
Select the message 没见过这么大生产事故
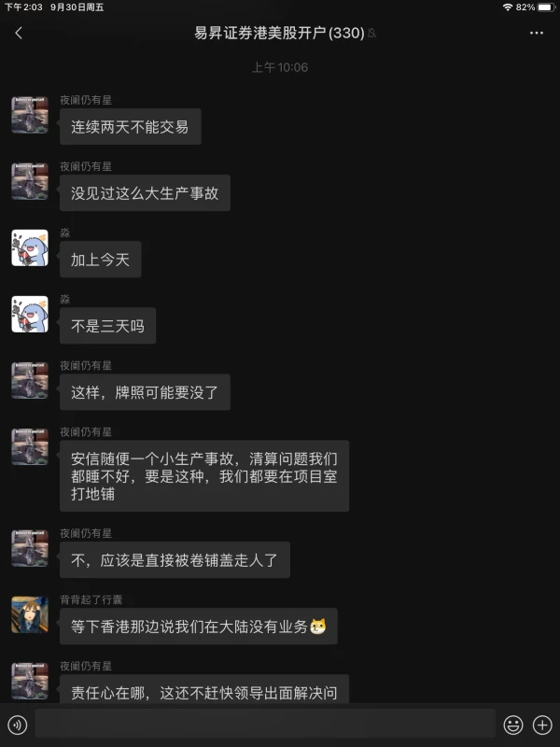tap(145, 193)
